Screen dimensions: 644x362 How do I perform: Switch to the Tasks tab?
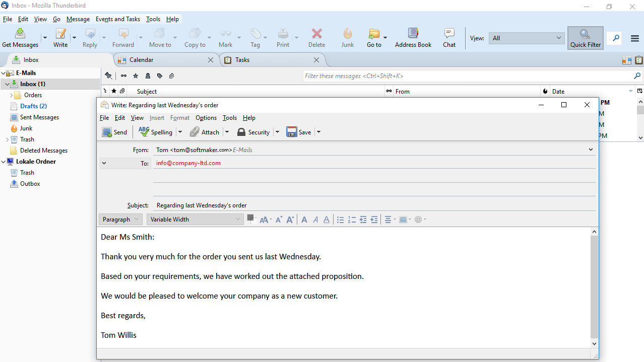point(272,60)
